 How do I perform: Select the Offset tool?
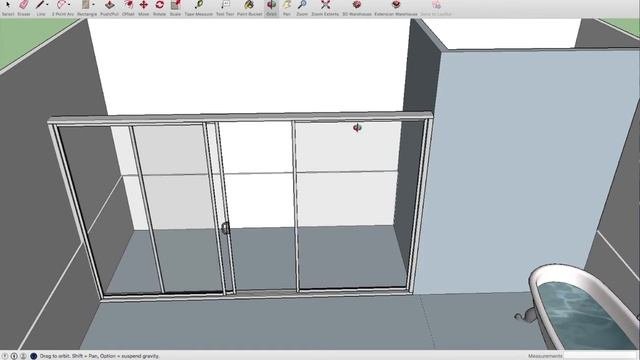129,5
